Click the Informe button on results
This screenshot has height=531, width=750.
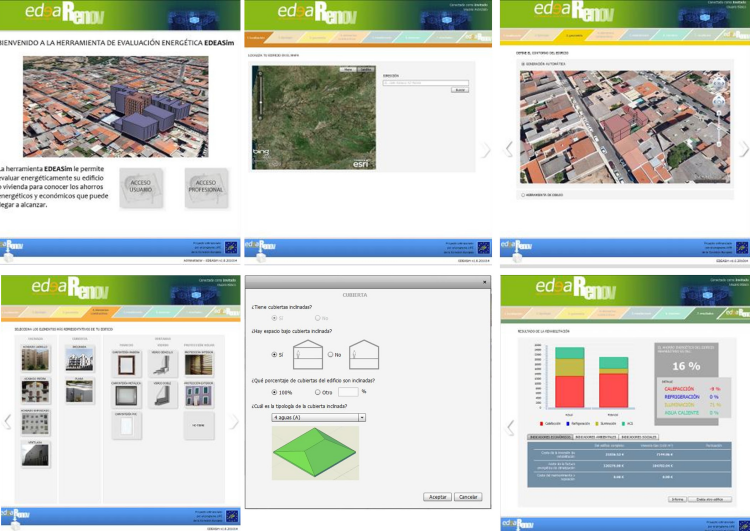pos(677,499)
